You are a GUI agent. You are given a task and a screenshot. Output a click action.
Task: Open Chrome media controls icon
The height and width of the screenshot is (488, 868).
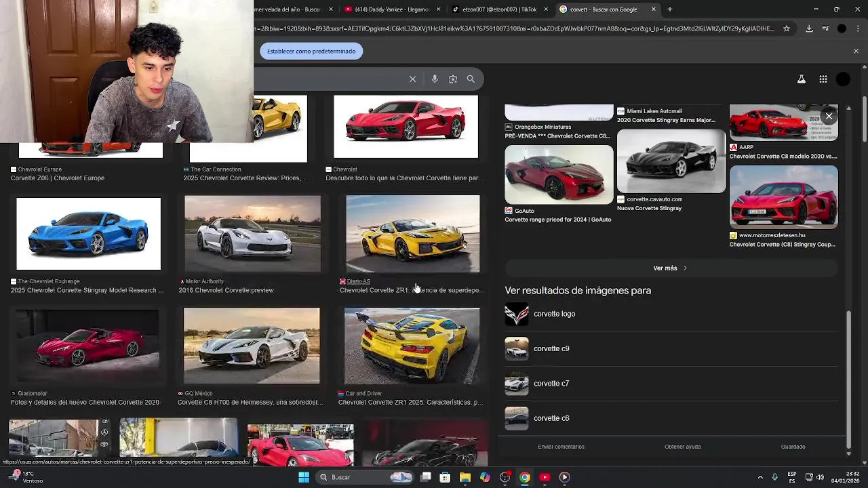[x=825, y=28]
